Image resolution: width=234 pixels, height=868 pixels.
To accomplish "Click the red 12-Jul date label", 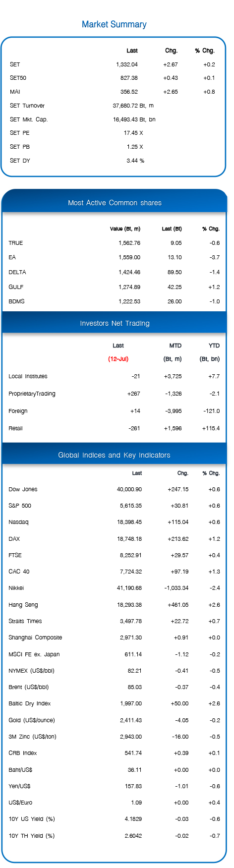I will point(118,359).
